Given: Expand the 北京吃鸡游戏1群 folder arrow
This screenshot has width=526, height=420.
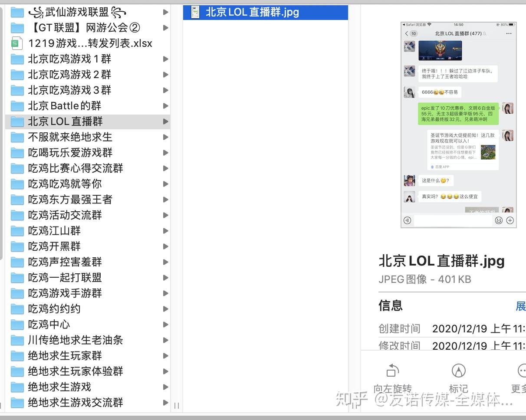Looking at the screenshot, I should click(x=165, y=59).
